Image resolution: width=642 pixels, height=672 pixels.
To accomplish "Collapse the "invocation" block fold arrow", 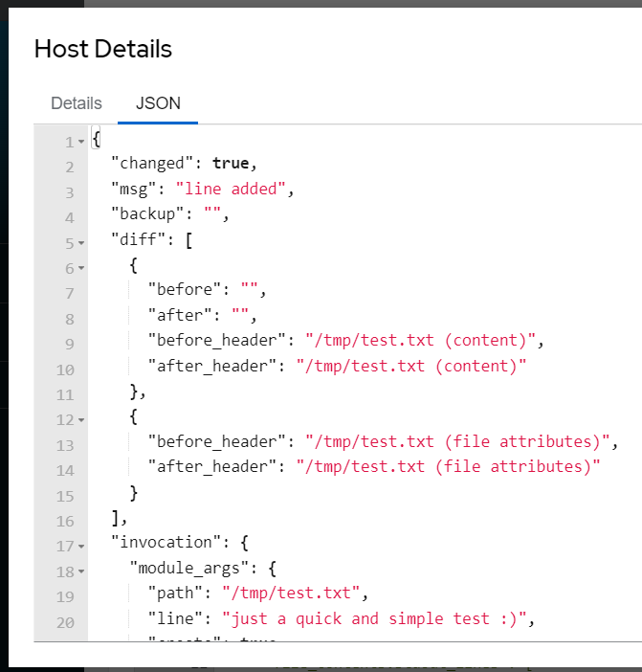I will pos(81,547).
